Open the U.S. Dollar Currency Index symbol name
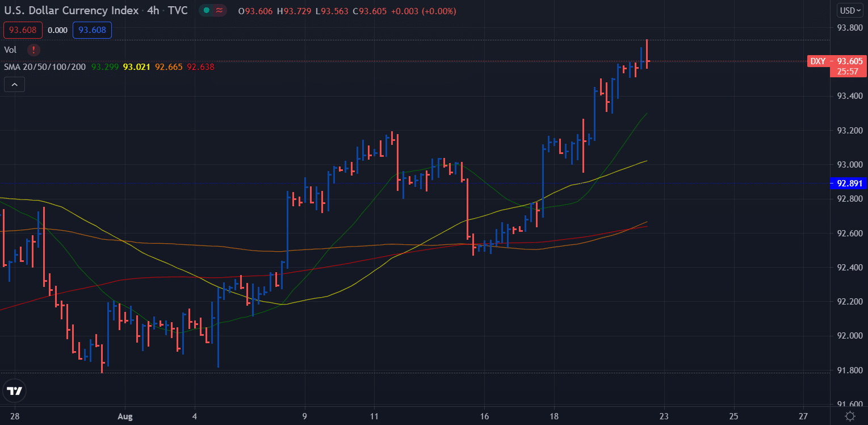868x425 pixels. [x=71, y=10]
